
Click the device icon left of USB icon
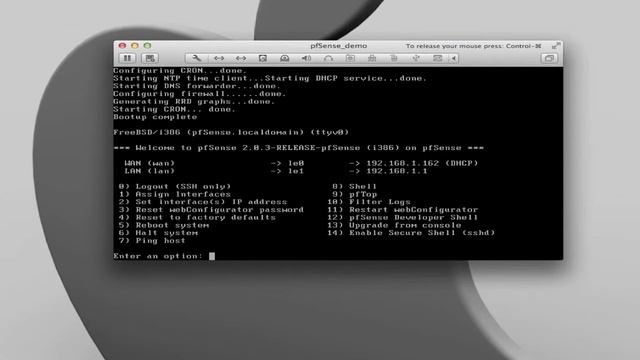[394, 58]
